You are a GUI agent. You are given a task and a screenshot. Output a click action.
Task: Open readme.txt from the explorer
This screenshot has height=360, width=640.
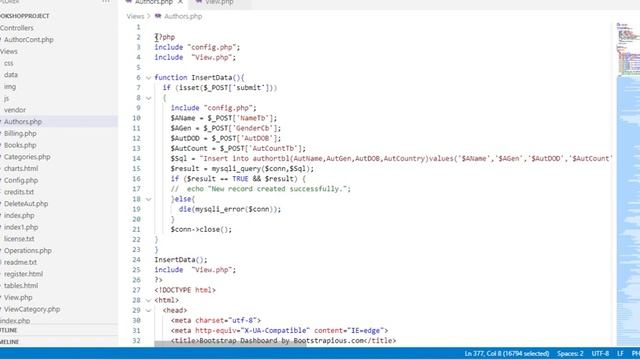click(20, 262)
